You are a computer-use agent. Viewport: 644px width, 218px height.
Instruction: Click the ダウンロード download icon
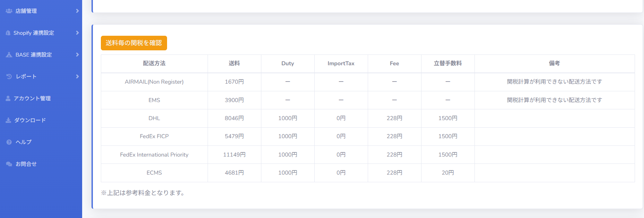(8, 120)
